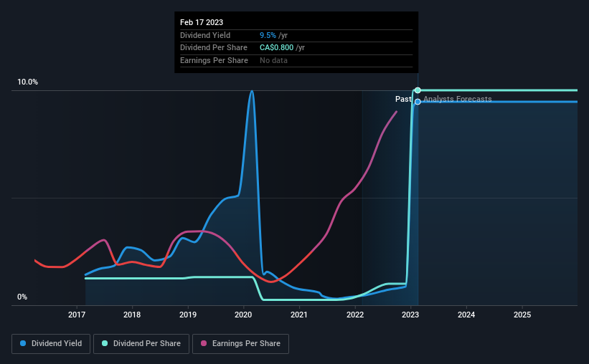This screenshot has height=364, width=589.
Task: Click the Analysts Forecasts label
Action: [x=458, y=99]
